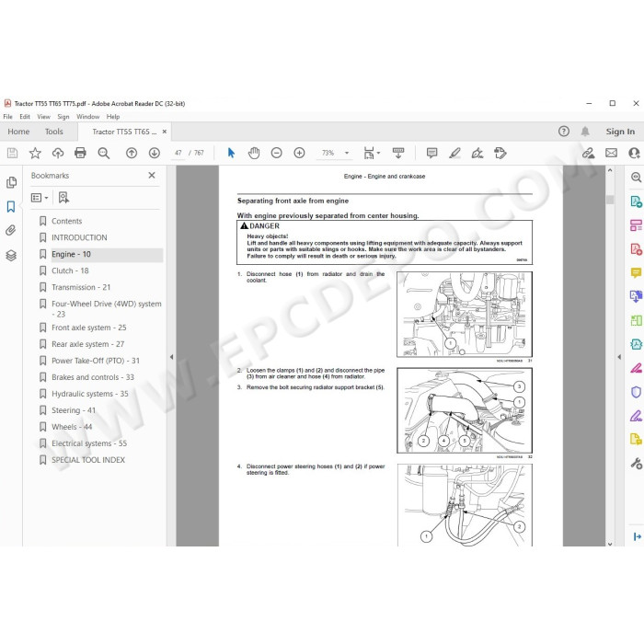This screenshot has height=644, width=644.
Task: Open Electrical systems - 55 bookmark
Action: [89, 443]
